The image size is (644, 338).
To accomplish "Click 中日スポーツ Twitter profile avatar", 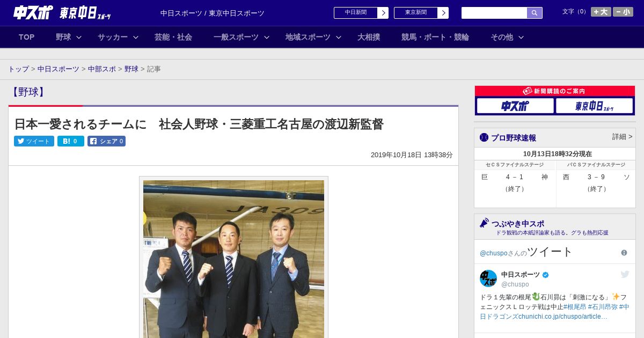I will [488, 278].
